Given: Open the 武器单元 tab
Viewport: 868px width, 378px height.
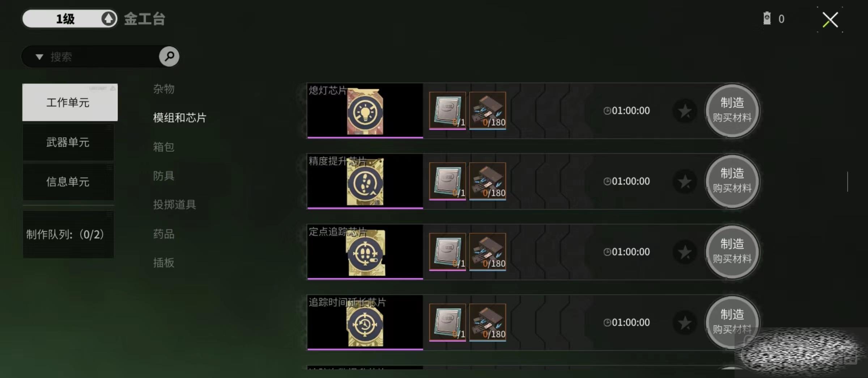Looking at the screenshot, I should click(68, 142).
